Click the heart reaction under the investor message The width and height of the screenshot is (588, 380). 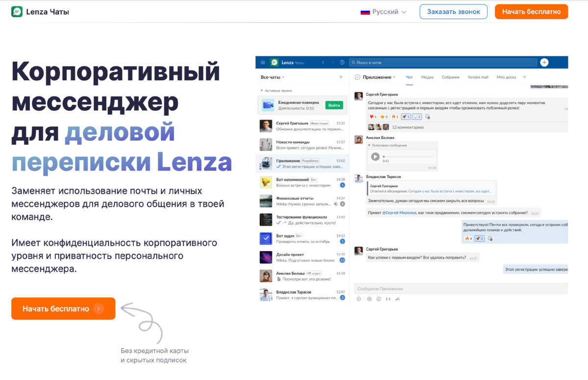[372, 117]
